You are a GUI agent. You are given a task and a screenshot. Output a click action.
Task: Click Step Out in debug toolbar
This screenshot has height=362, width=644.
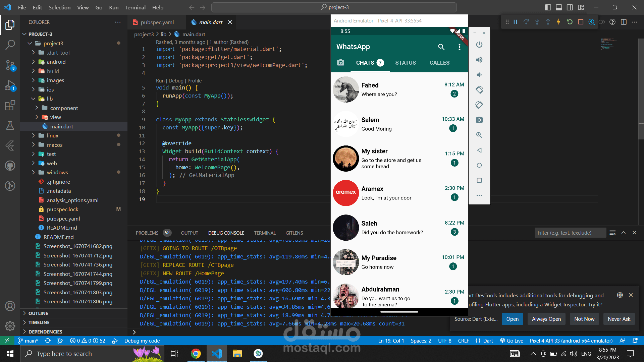548,22
